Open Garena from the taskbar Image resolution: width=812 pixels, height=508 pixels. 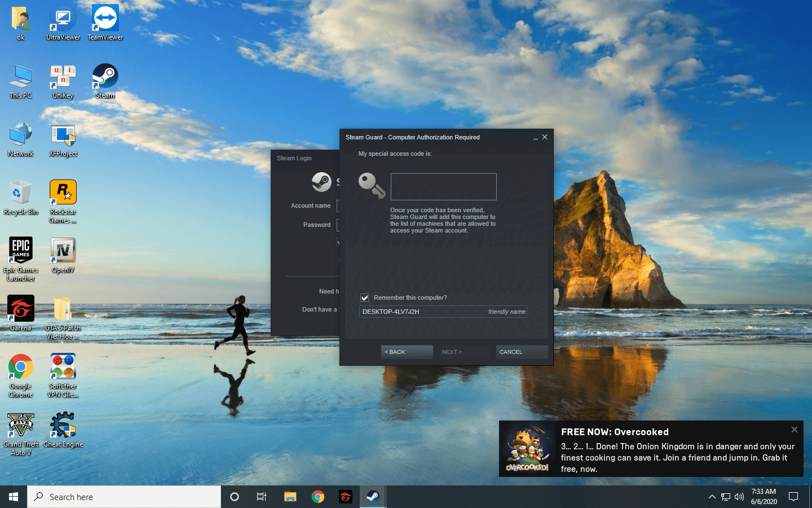click(346, 497)
